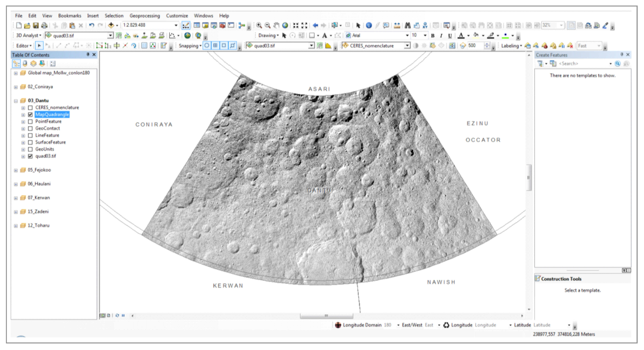This screenshot has width=644, height=350.
Task: Open the Editor Toolbar icon
Action: tap(186, 25)
